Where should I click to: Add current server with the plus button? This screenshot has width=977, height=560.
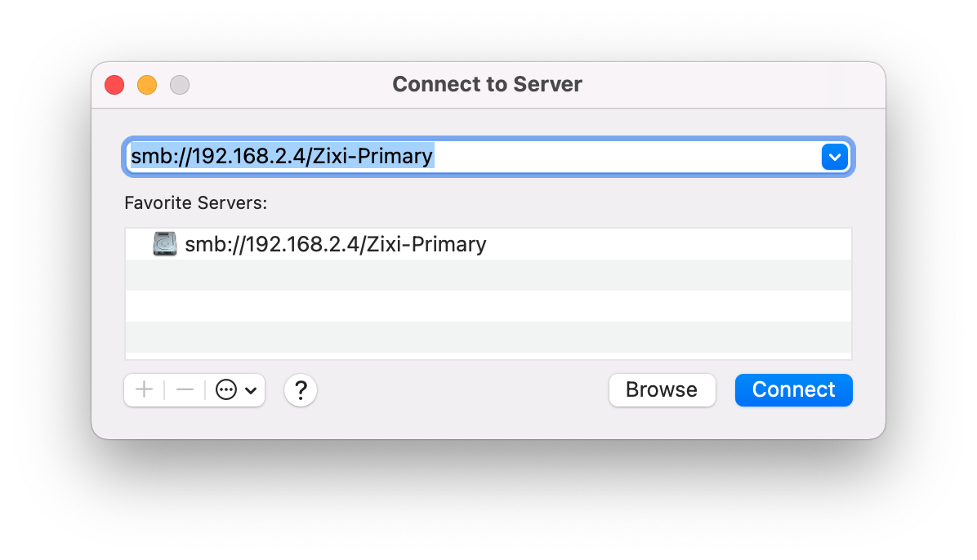click(144, 390)
